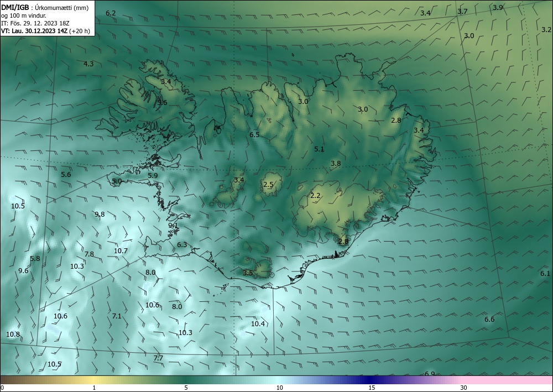Click the 3.8 value label
This screenshot has width=553, height=392.
[x=336, y=163]
